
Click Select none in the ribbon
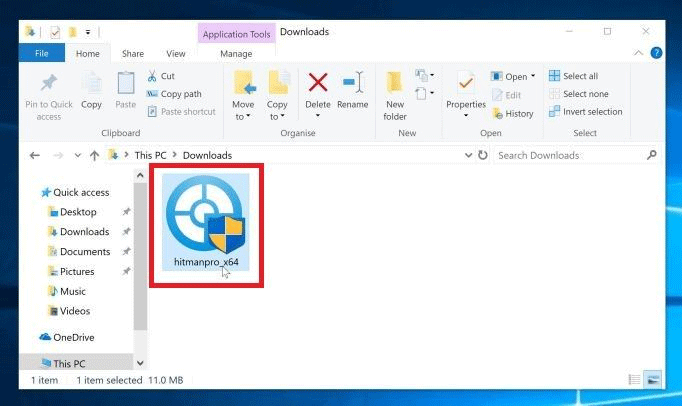pyautogui.click(x=578, y=94)
